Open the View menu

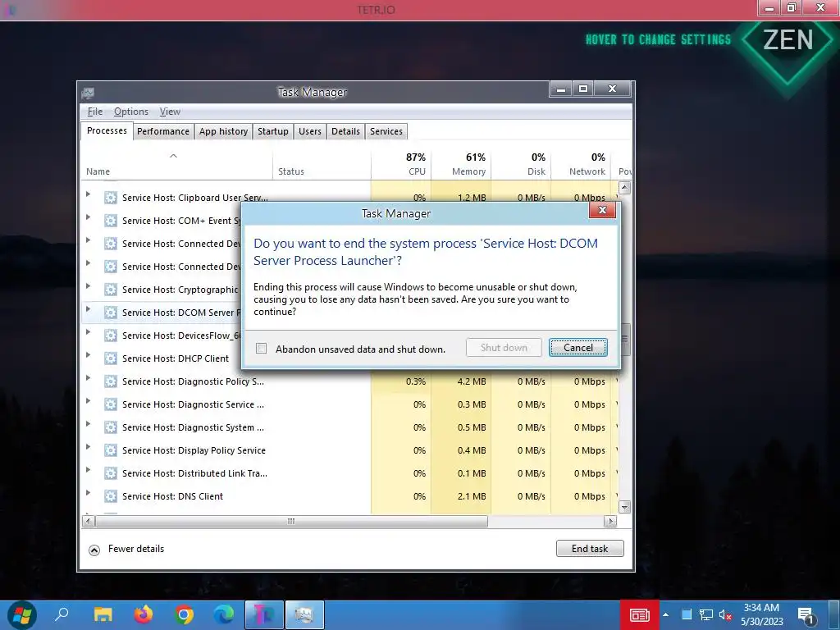point(170,112)
